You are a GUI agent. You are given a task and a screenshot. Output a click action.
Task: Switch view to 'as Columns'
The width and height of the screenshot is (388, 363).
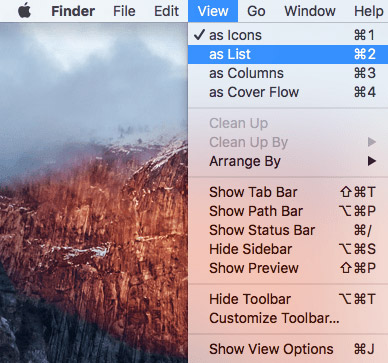[x=288, y=73]
